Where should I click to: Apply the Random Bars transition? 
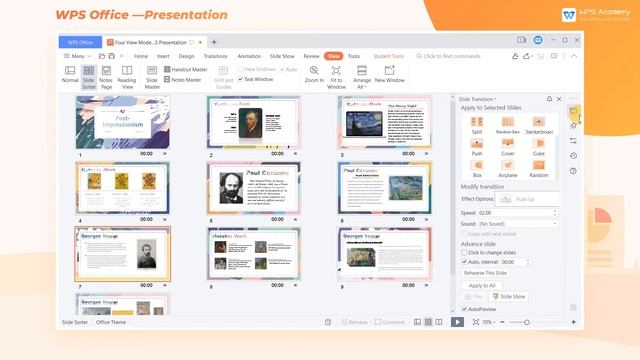tap(508, 125)
